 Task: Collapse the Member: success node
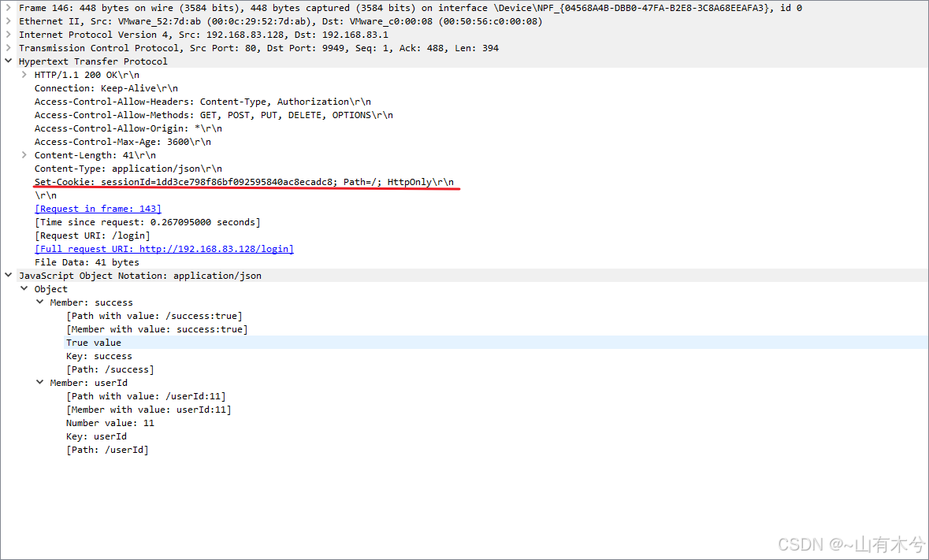click(39, 302)
